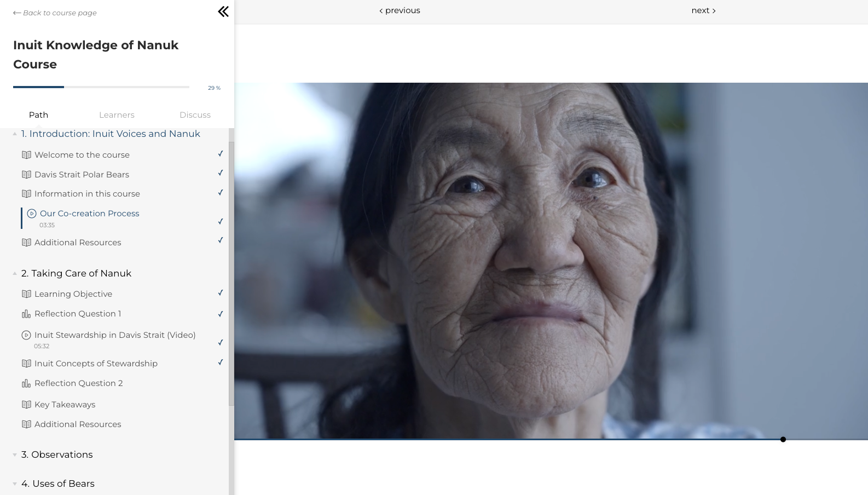Click the book icon beside Davis Strait Polar Bears
Image resolution: width=868 pixels, height=495 pixels.
pyautogui.click(x=26, y=175)
